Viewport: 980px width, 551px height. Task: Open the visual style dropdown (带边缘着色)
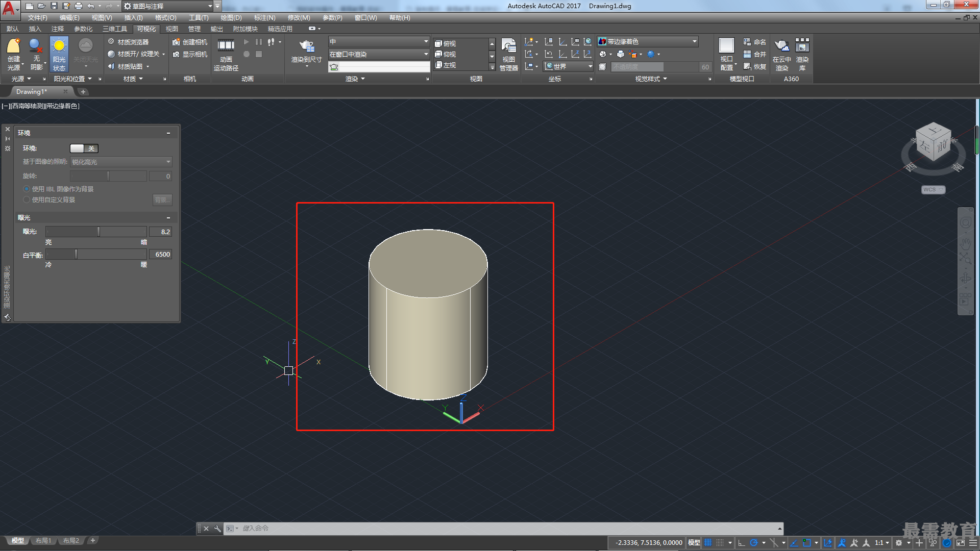647,41
